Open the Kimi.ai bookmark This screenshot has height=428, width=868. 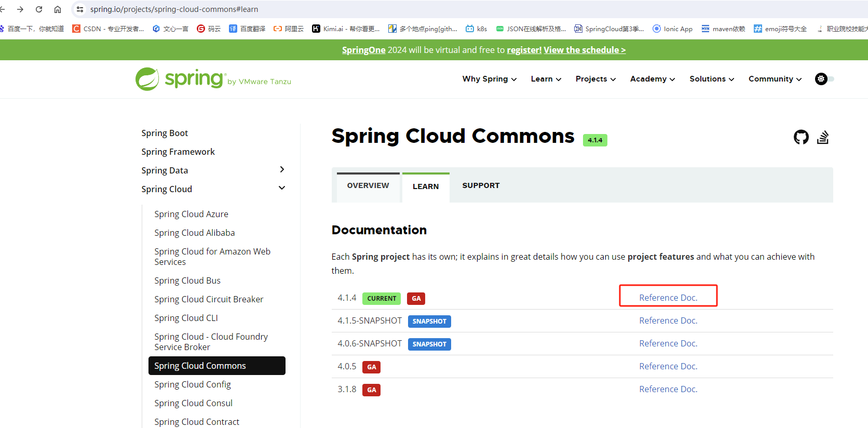tap(346, 29)
